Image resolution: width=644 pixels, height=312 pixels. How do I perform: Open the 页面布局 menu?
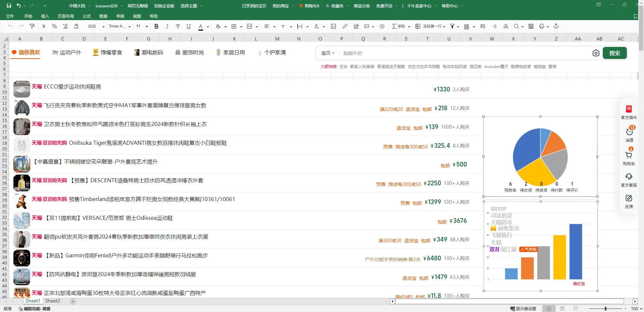(66, 16)
